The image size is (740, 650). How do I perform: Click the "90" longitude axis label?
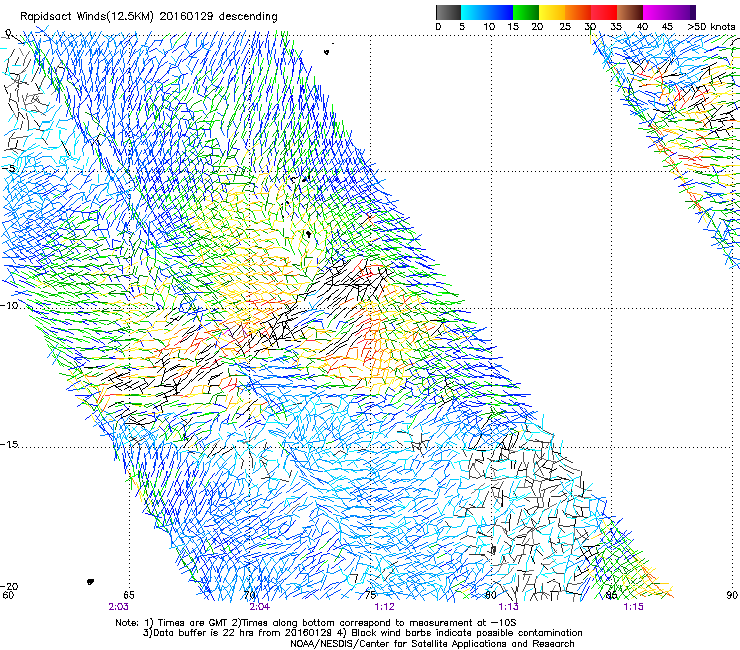pos(732,595)
